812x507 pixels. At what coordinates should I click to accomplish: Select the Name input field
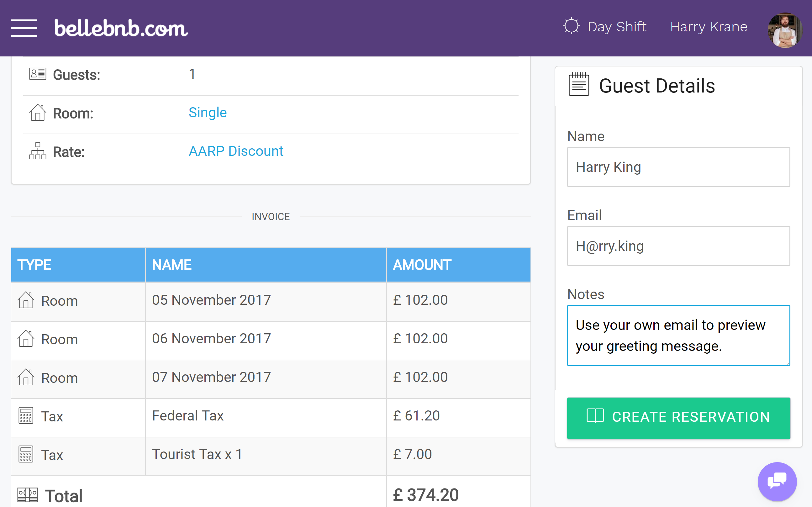pos(678,167)
